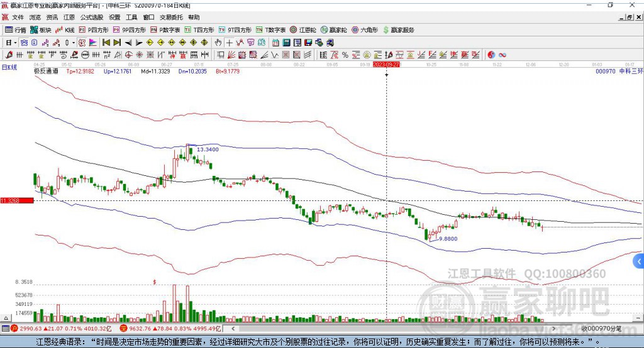Open the 窗口 menu
This screenshot has width=644, height=348.
click(x=148, y=17)
